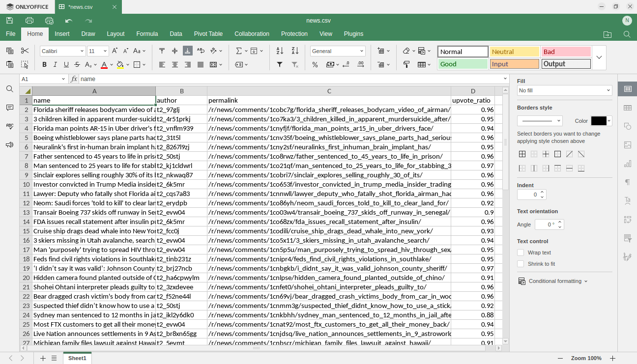This screenshot has width=637, height=364.
Task: Align text left
Action: (x=162, y=64)
